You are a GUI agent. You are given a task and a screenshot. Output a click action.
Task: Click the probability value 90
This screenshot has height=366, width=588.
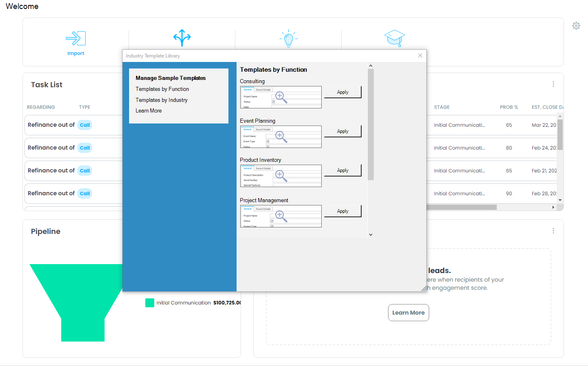click(x=509, y=194)
